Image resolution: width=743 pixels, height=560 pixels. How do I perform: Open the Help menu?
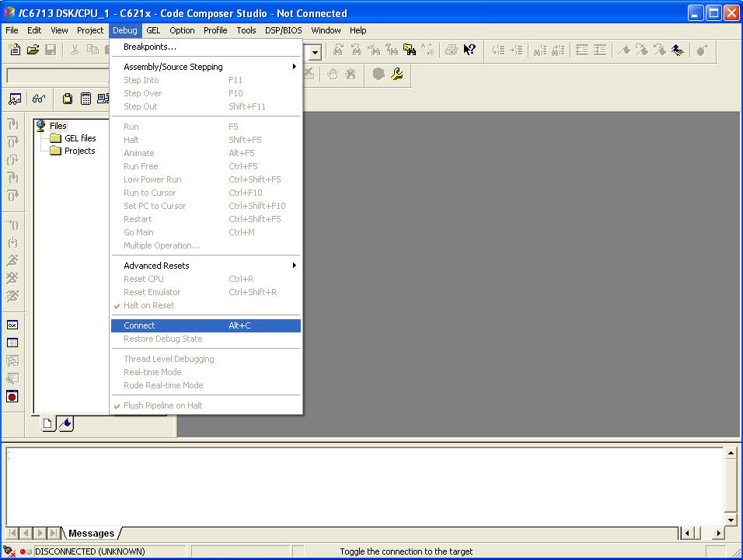(x=358, y=30)
